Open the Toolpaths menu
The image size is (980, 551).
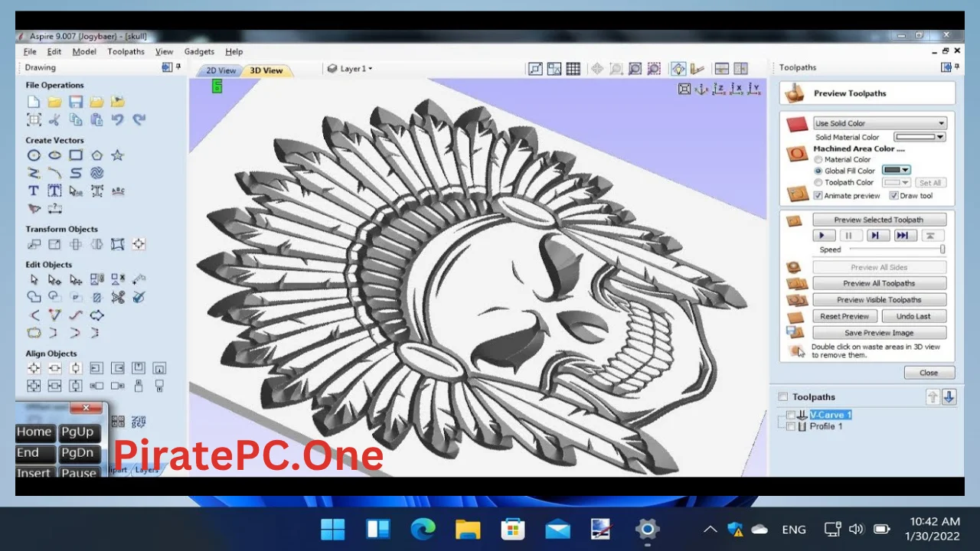pyautogui.click(x=126, y=51)
